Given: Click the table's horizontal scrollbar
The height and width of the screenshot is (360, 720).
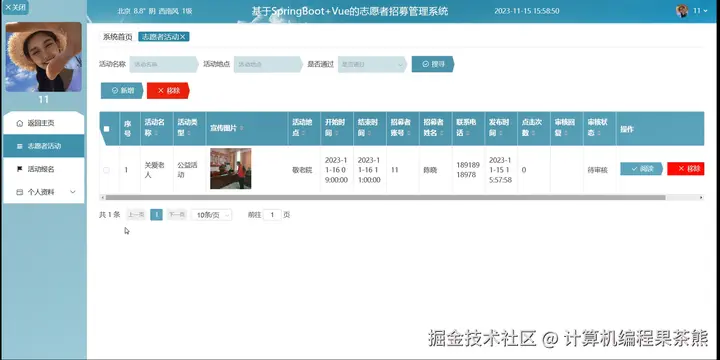Looking at the screenshot, I should 385,197.
